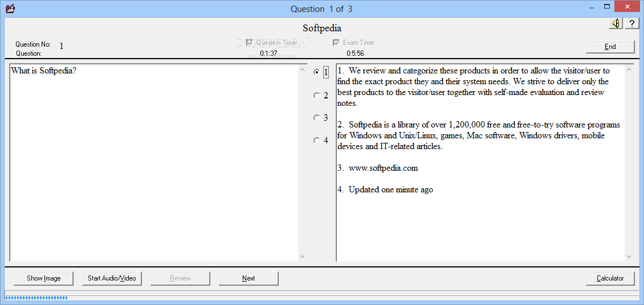Click the exam timer value 0:5:56
Viewport: 644px width, 305px height.
(355, 53)
